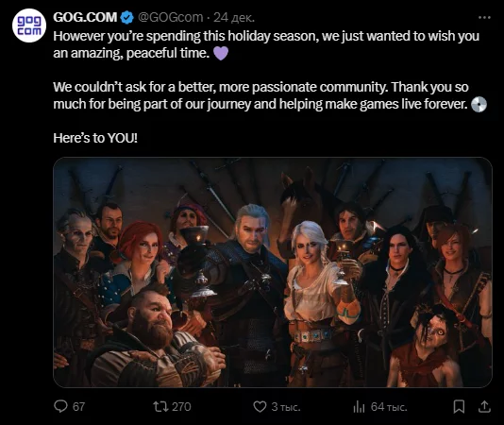Viewport: 504px width, 425px height.
Task: Click the reply comment bubble icon
Action: tap(60, 406)
